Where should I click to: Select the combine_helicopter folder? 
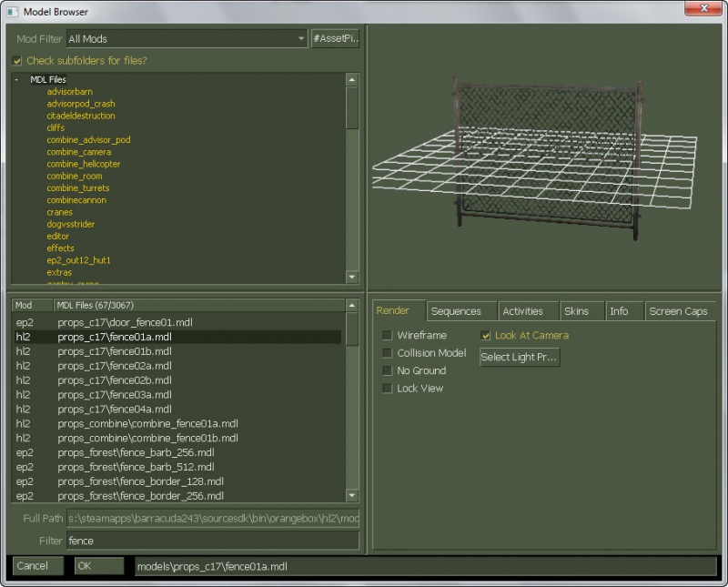84,164
